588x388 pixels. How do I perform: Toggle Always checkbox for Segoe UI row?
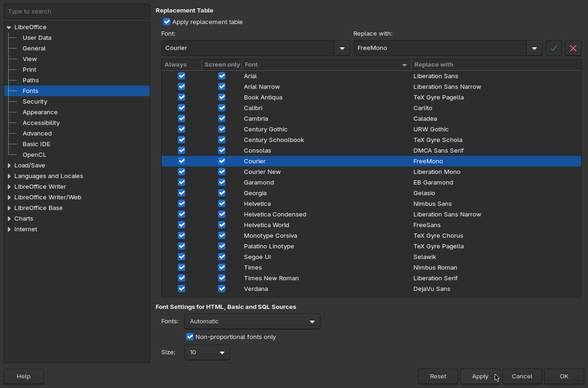(182, 257)
